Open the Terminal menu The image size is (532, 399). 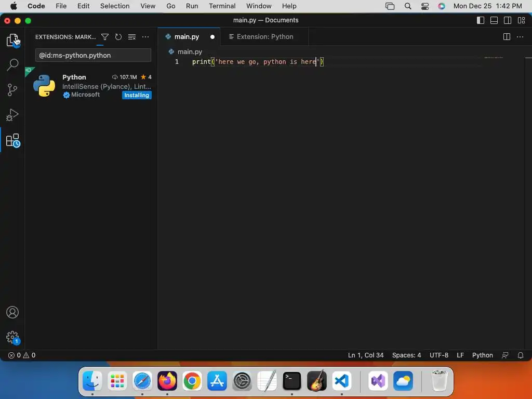click(222, 6)
